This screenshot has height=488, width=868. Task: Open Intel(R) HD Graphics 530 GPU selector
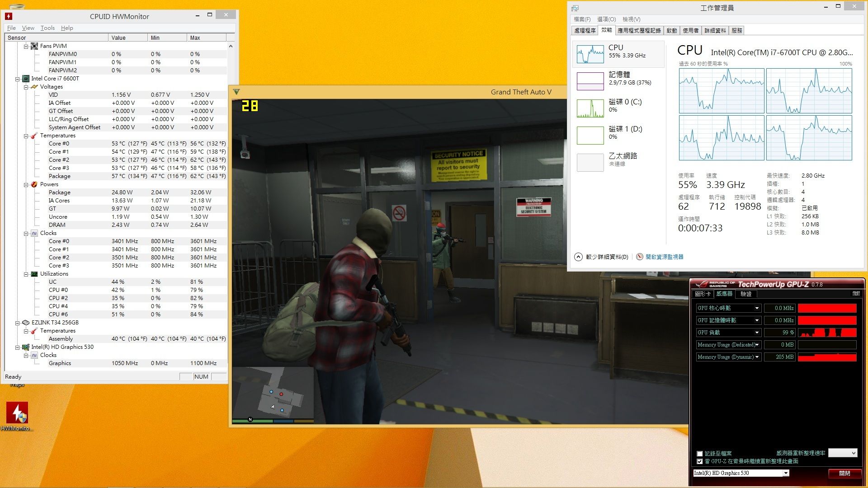[x=741, y=473]
